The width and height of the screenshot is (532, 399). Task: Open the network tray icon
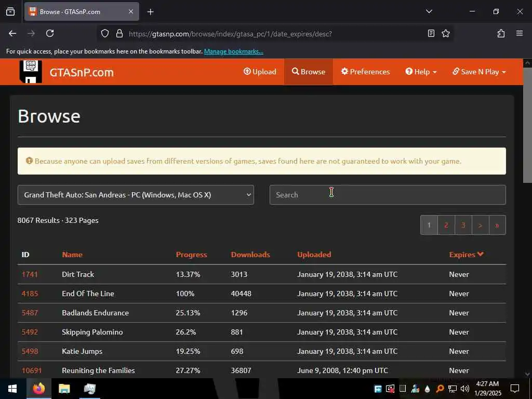[x=453, y=389]
